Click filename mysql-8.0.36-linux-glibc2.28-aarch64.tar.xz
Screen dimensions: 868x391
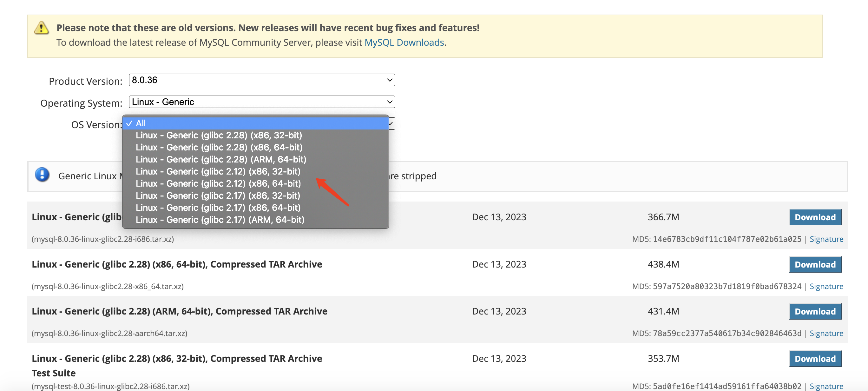[x=109, y=333]
